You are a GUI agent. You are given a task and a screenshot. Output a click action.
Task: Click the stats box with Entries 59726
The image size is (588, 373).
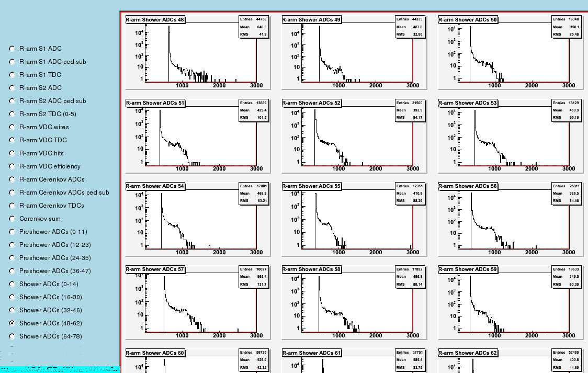(x=254, y=360)
